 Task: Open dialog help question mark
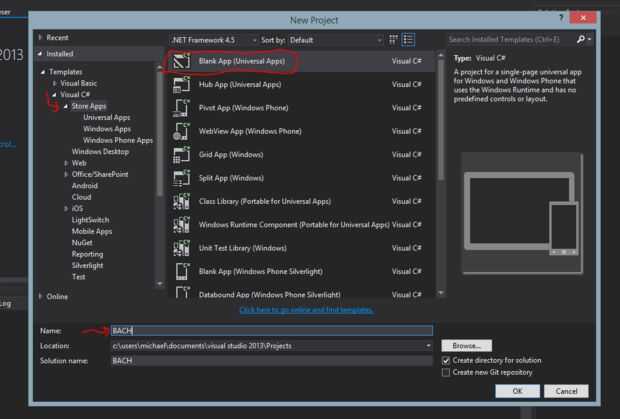[x=561, y=18]
